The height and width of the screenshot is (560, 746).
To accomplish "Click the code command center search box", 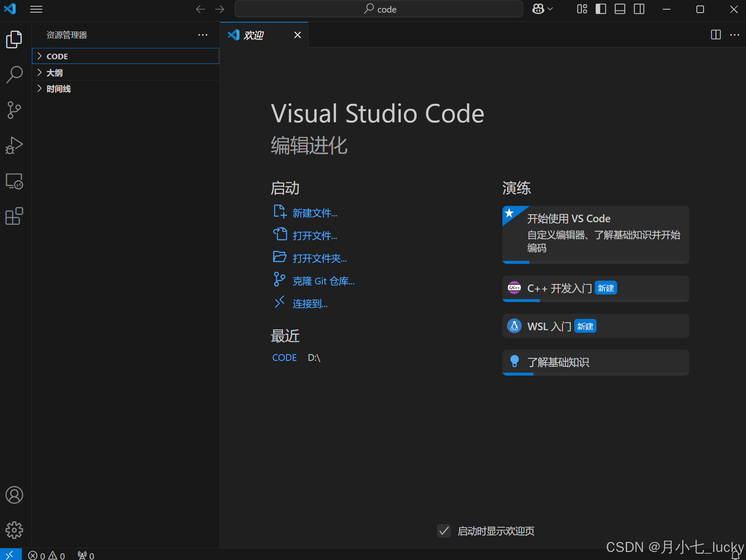I will tap(378, 9).
